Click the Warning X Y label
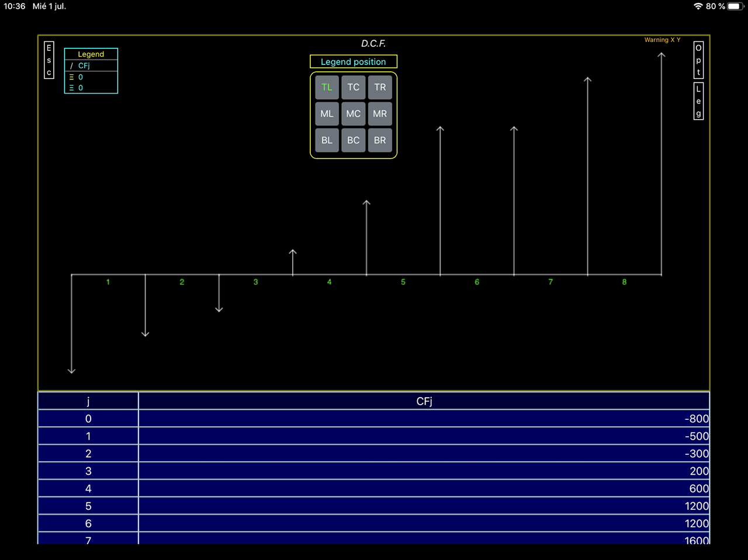The image size is (748, 560). point(662,40)
